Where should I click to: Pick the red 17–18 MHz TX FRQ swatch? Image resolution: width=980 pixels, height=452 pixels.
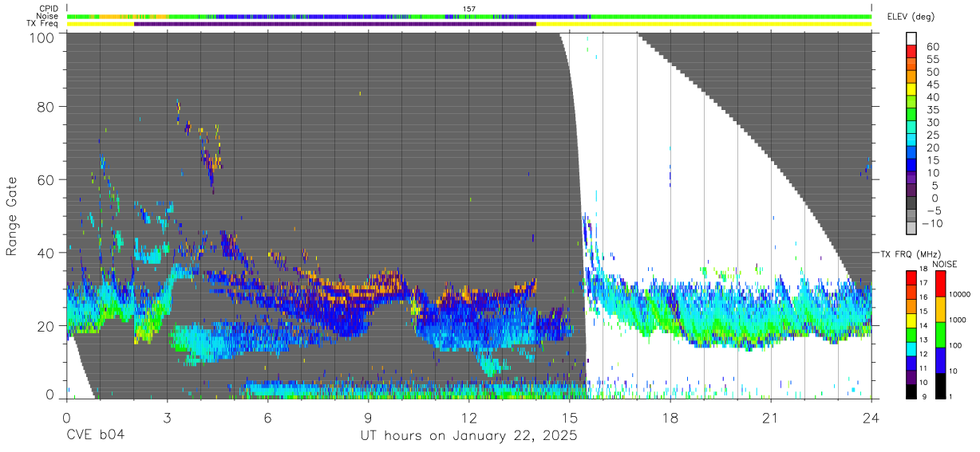coord(911,277)
